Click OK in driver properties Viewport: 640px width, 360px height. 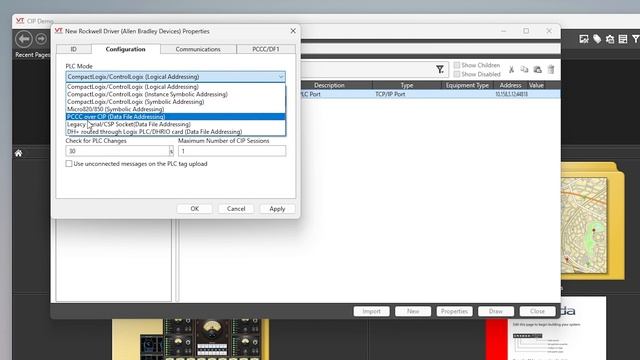[195, 209]
